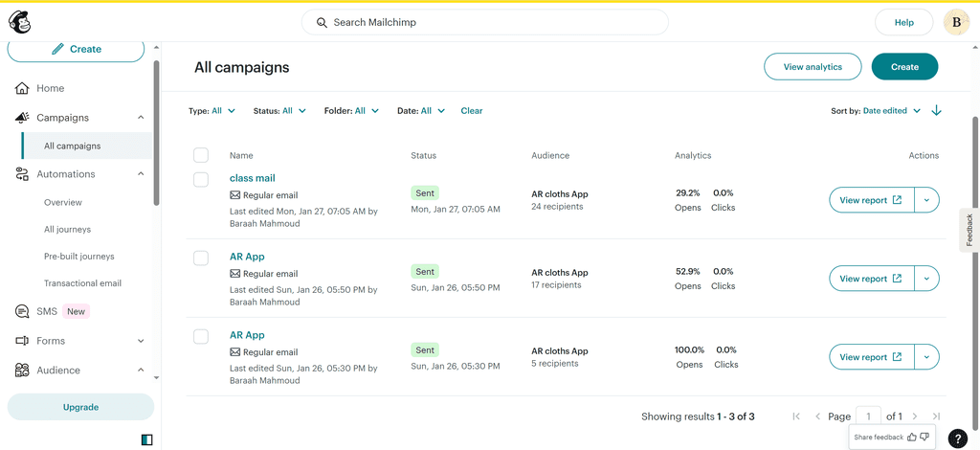The height and width of the screenshot is (450, 980).
Task: Open Automations Overview
Action: click(63, 203)
